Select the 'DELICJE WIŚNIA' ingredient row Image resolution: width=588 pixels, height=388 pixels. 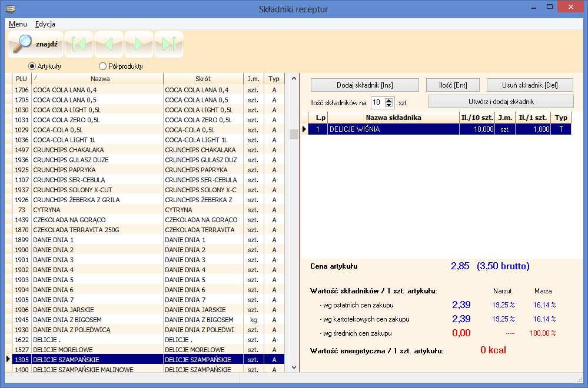tap(440, 129)
